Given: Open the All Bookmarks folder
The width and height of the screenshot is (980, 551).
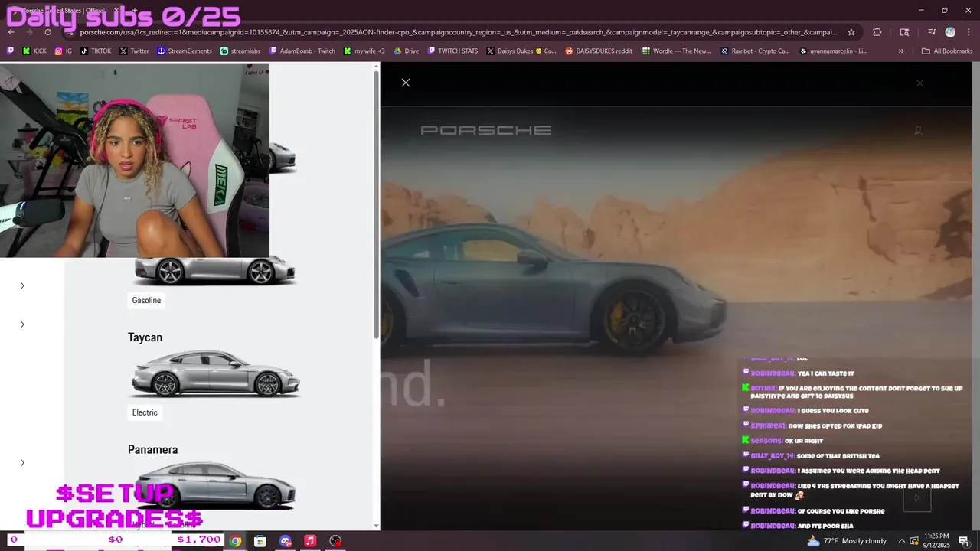Looking at the screenshot, I should point(947,51).
